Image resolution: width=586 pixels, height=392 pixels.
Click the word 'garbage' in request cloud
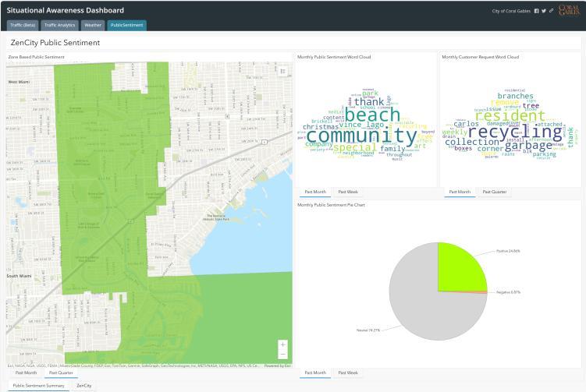tap(528, 146)
